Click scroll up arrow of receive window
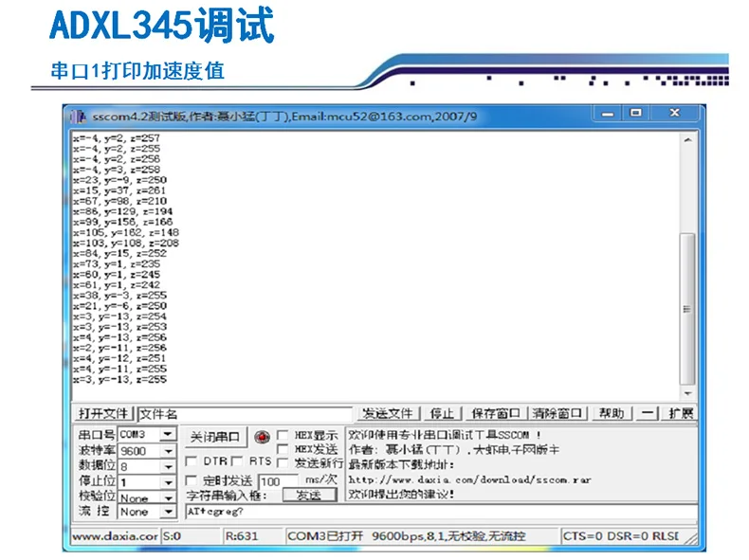Viewport: 749px width, 560px height. (687, 140)
